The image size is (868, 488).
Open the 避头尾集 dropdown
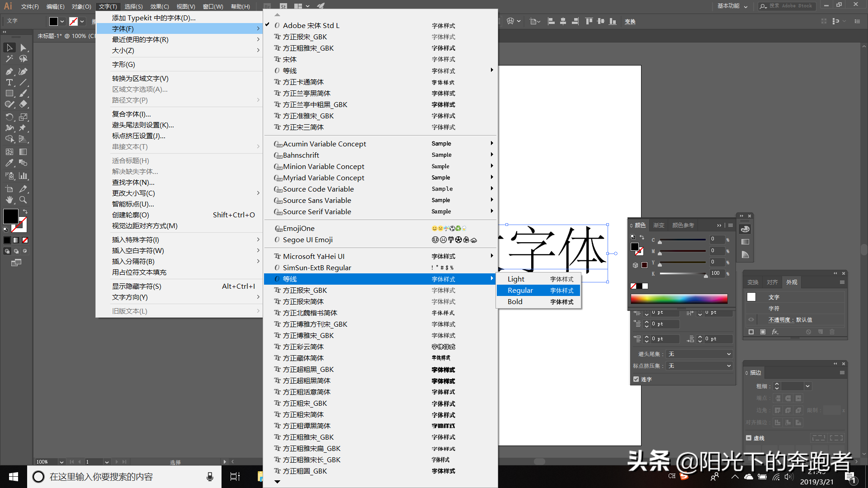699,354
